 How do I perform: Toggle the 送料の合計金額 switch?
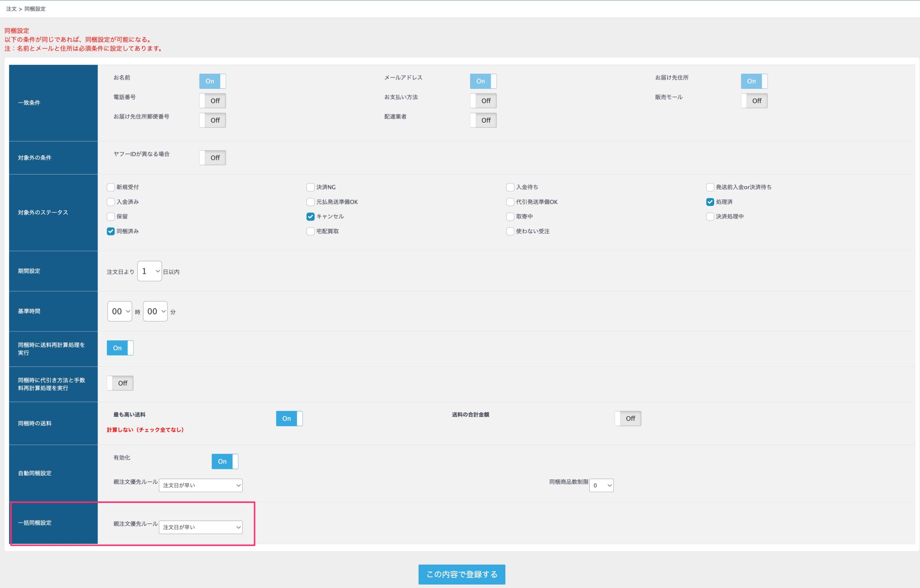coord(628,418)
